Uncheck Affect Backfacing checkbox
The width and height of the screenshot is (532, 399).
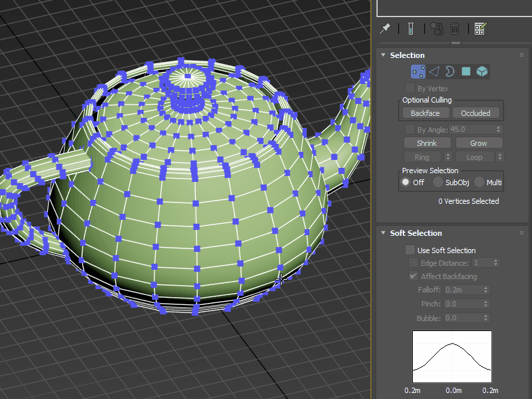click(413, 276)
